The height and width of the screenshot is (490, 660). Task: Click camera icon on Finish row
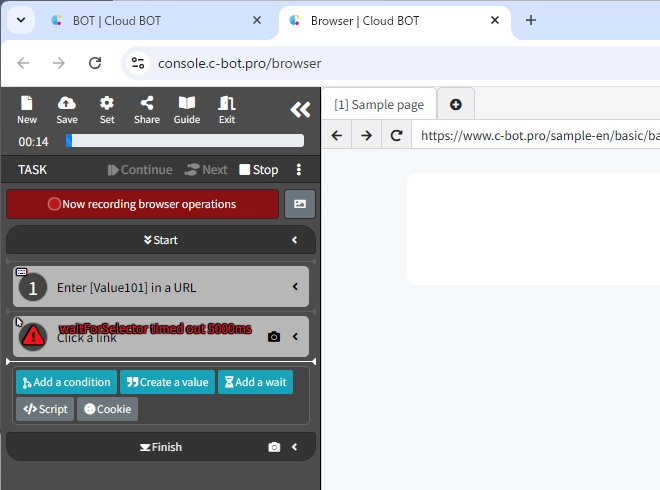[274, 447]
